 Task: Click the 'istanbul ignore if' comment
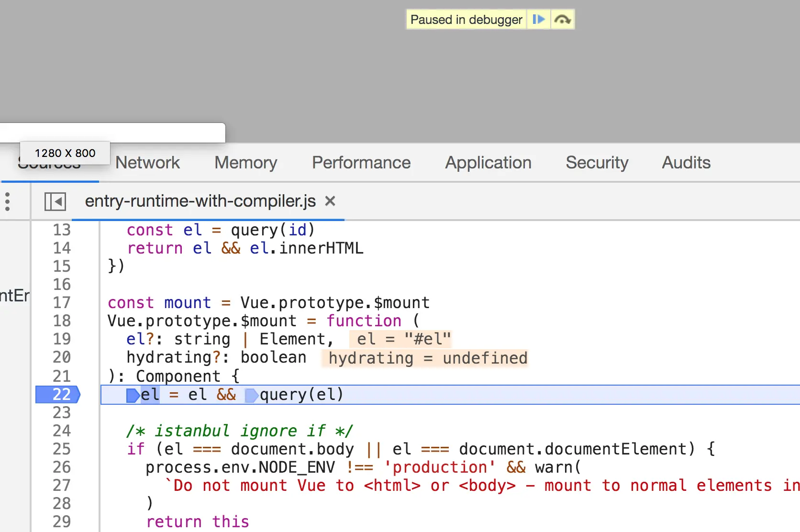[x=240, y=431]
